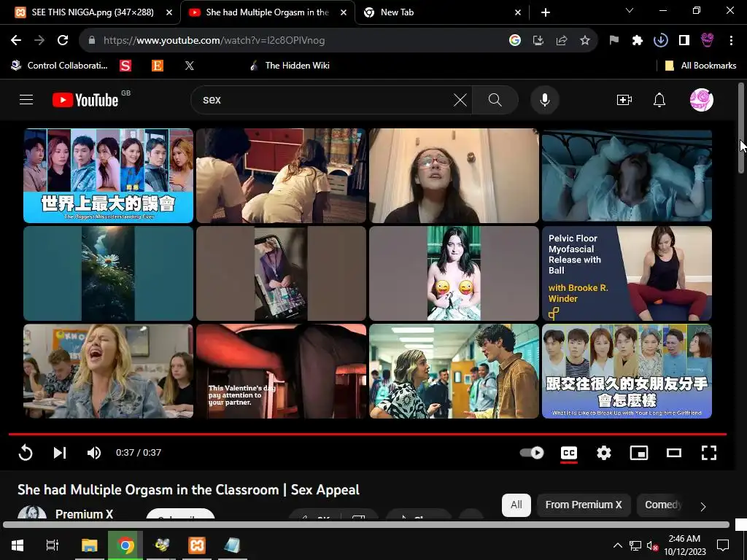Submit search with the magnifier button
The image size is (747, 560).
point(495,100)
